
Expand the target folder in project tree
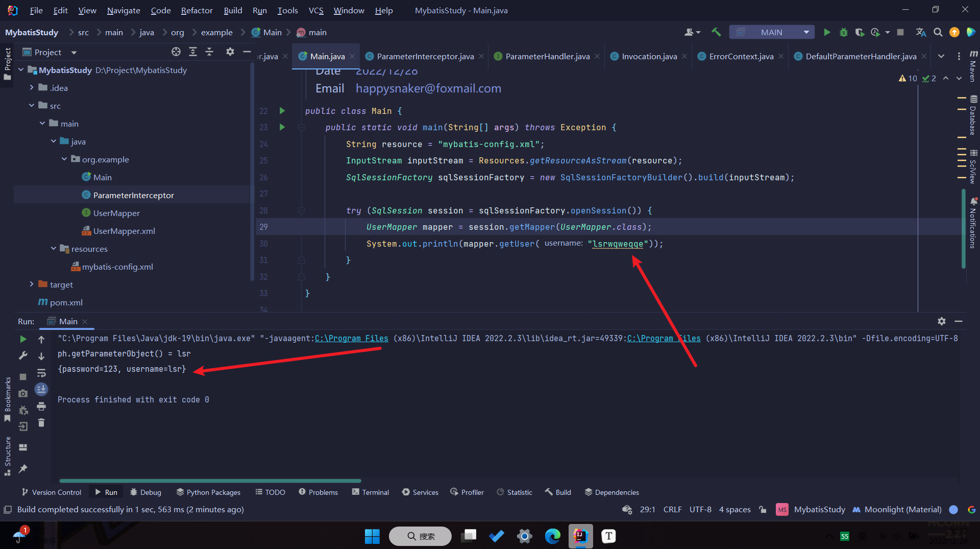click(x=32, y=284)
